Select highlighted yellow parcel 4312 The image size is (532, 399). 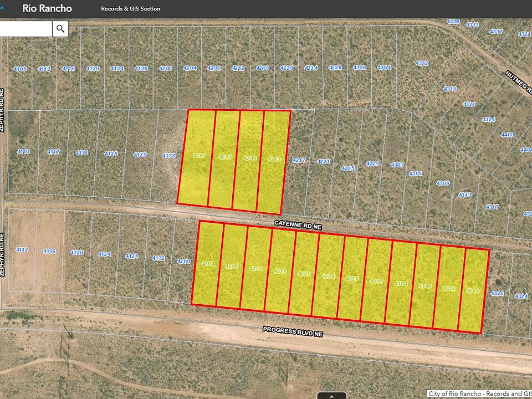[449, 289]
